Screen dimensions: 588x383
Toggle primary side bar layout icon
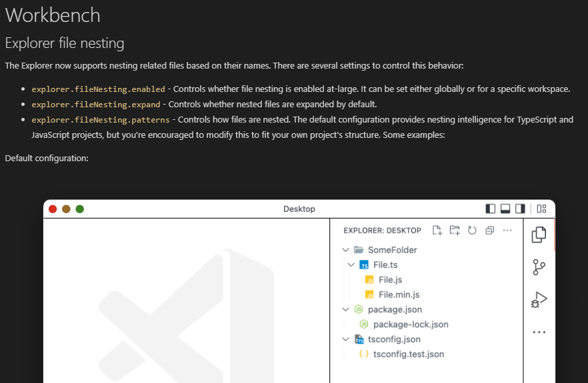click(x=490, y=208)
